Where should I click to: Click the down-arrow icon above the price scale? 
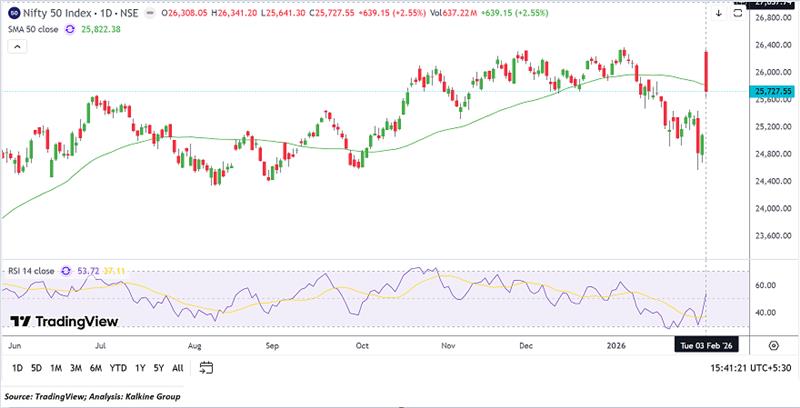[720, 12]
